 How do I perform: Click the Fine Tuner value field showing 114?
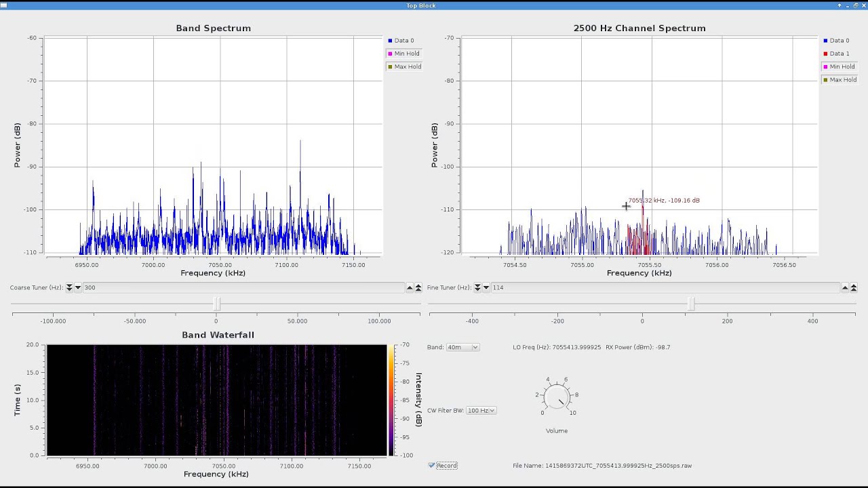(x=665, y=287)
